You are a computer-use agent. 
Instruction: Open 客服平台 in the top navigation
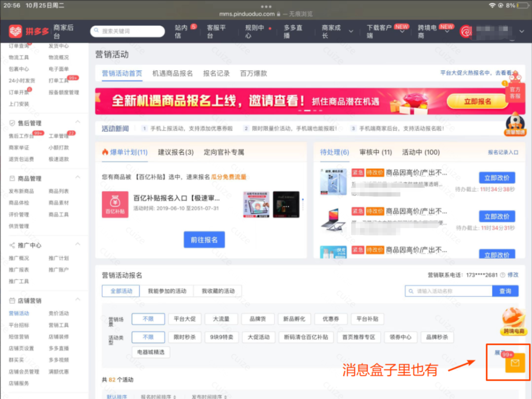[x=216, y=31]
